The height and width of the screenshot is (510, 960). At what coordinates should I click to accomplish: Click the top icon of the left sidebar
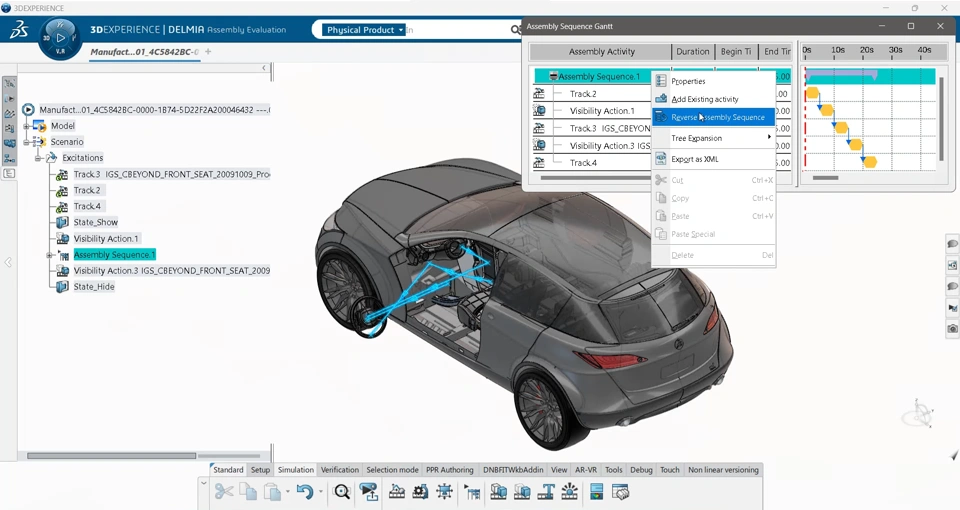point(9,83)
